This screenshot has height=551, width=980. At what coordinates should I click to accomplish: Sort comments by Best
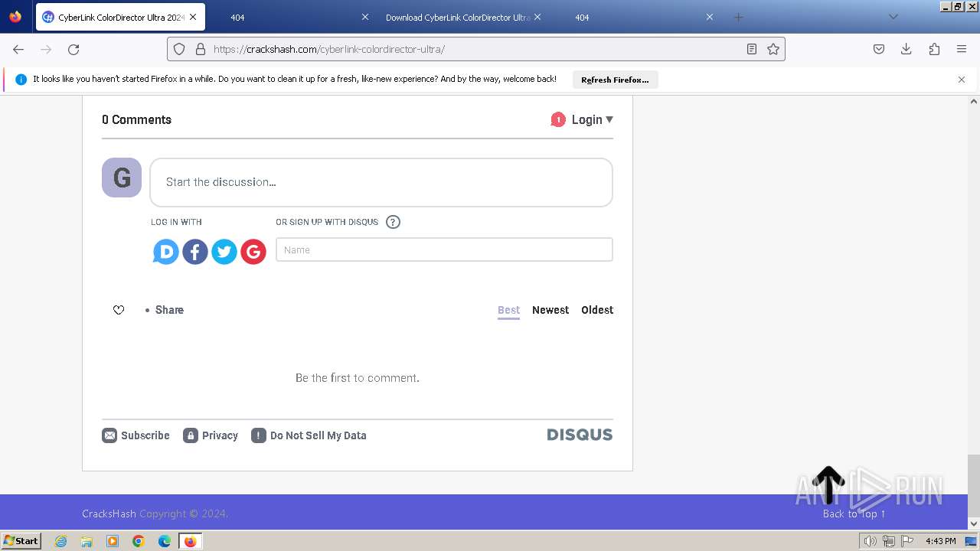click(508, 310)
